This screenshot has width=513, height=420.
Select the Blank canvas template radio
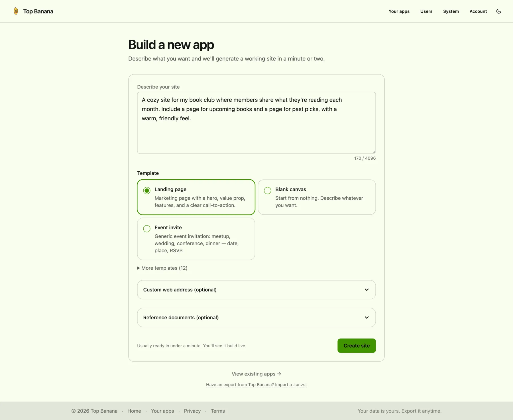click(x=267, y=190)
